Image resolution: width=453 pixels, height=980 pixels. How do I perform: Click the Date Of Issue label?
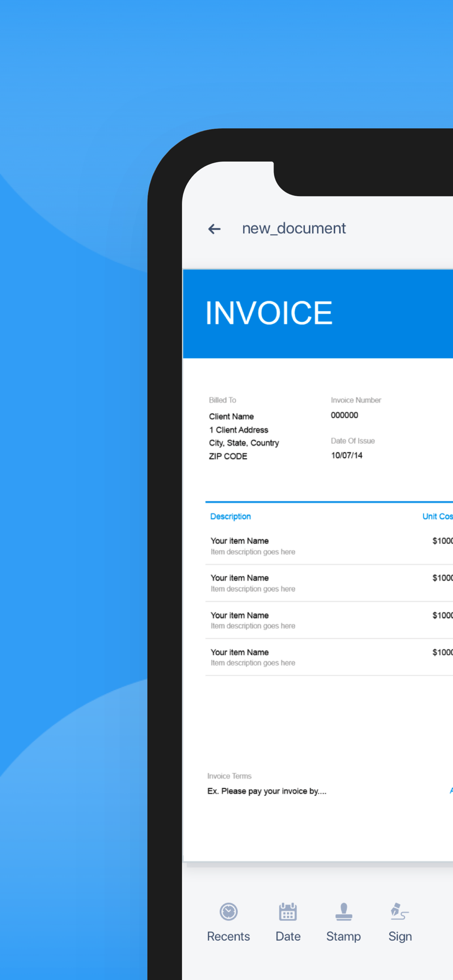click(x=353, y=441)
